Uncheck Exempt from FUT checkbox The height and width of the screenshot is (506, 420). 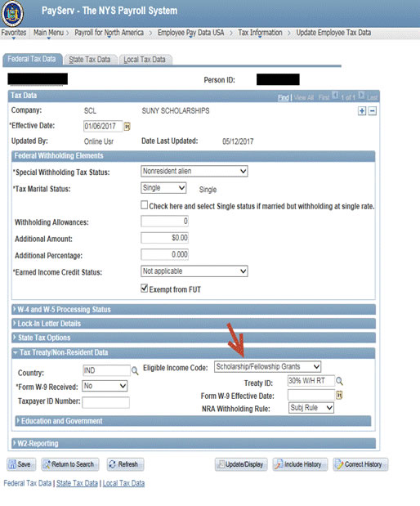click(144, 288)
